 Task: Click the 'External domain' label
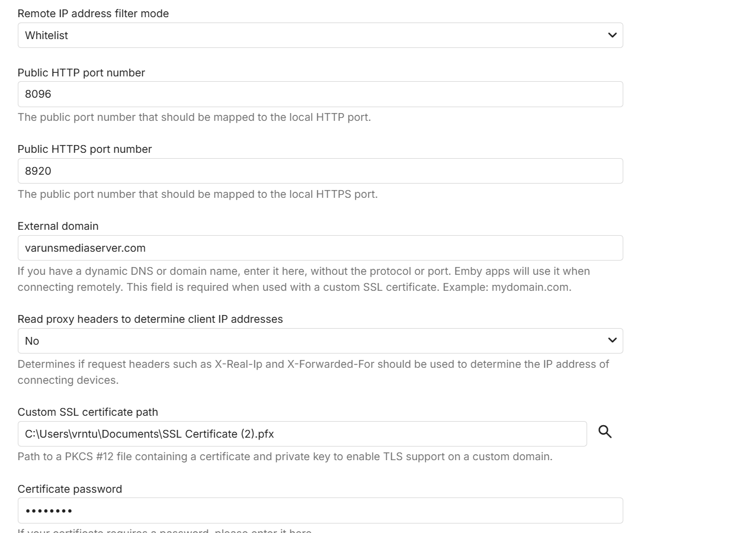point(58,226)
